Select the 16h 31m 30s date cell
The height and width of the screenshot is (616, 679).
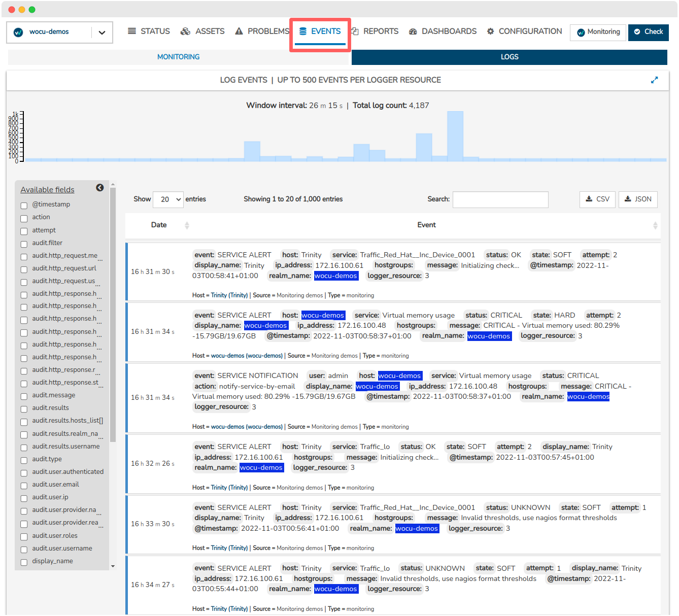coord(153,272)
